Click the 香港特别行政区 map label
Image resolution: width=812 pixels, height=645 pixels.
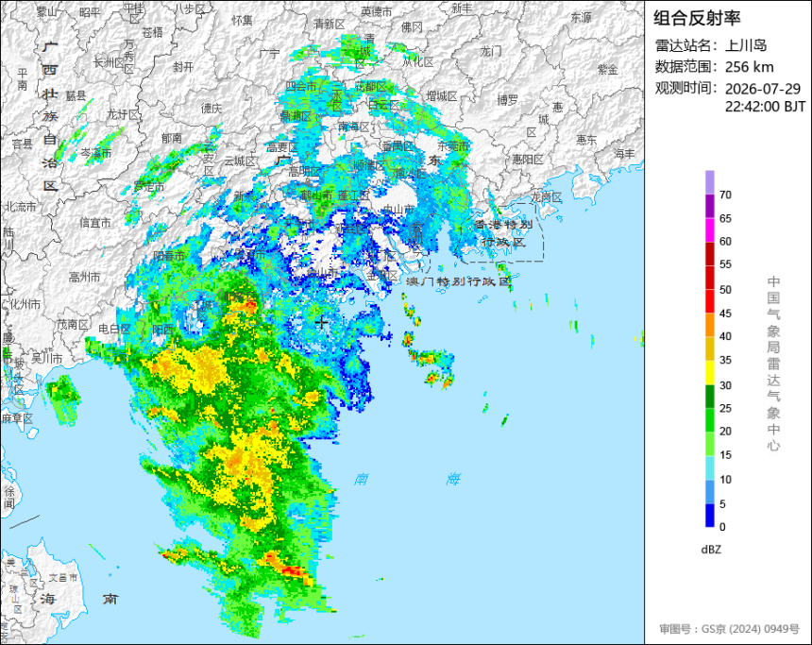pyautogui.click(x=503, y=233)
